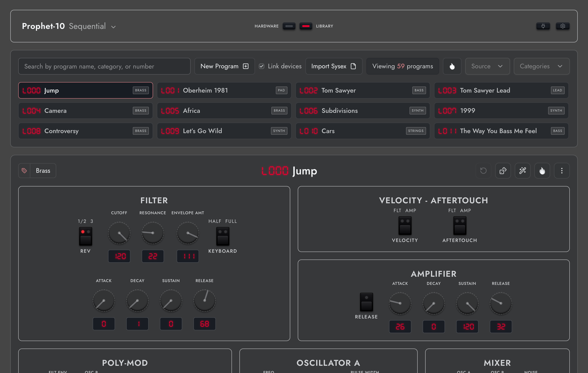Toggle the amplifier RELEASE switch
The image size is (588, 373).
367,302
